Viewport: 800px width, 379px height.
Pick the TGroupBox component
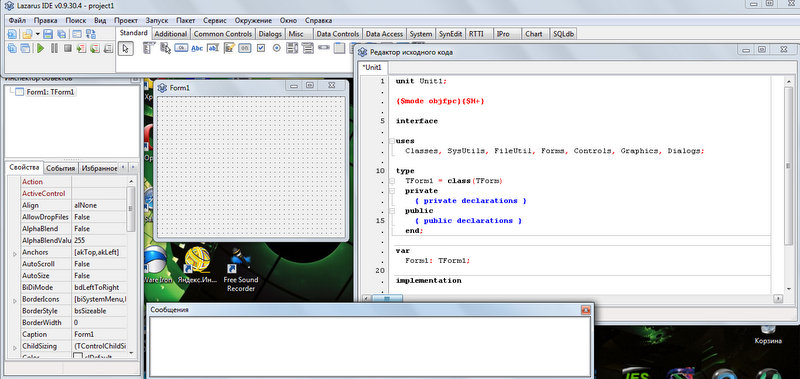pyautogui.click(x=339, y=48)
